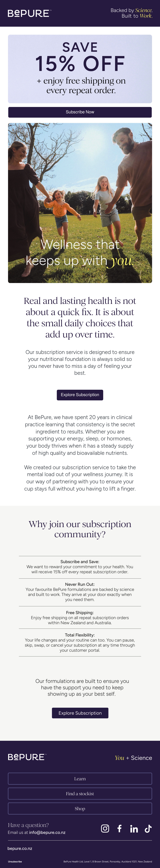Open the Instagram social icon
The height and width of the screenshot is (868, 160).
pyautogui.click(x=105, y=829)
